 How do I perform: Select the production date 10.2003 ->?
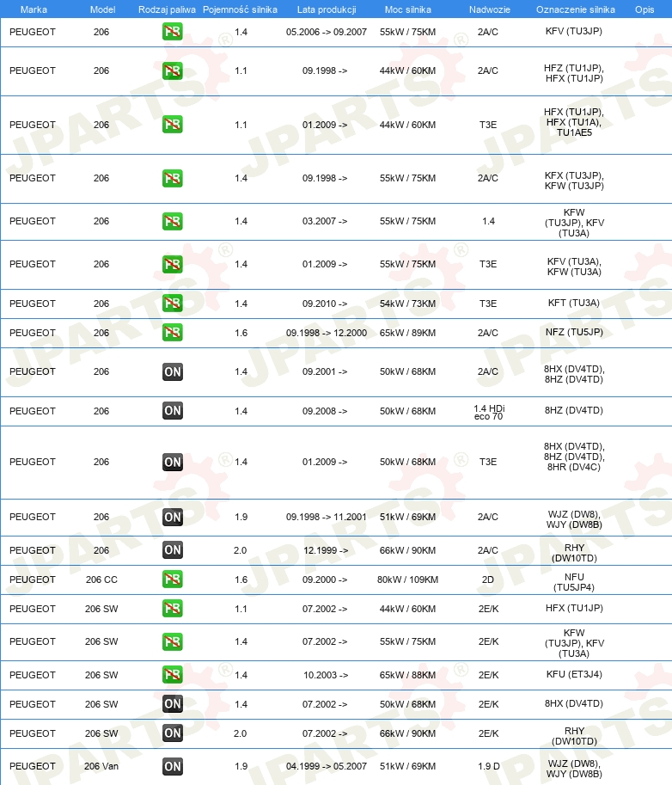pyautogui.click(x=326, y=675)
